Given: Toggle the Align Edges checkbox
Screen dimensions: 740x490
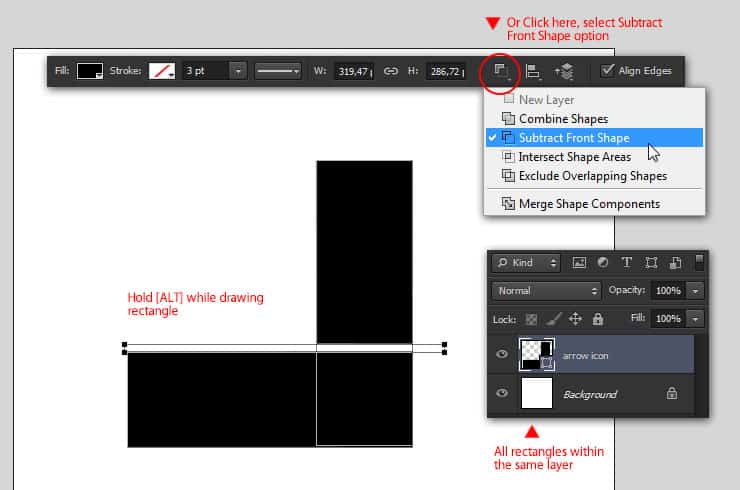Looking at the screenshot, I should point(607,71).
